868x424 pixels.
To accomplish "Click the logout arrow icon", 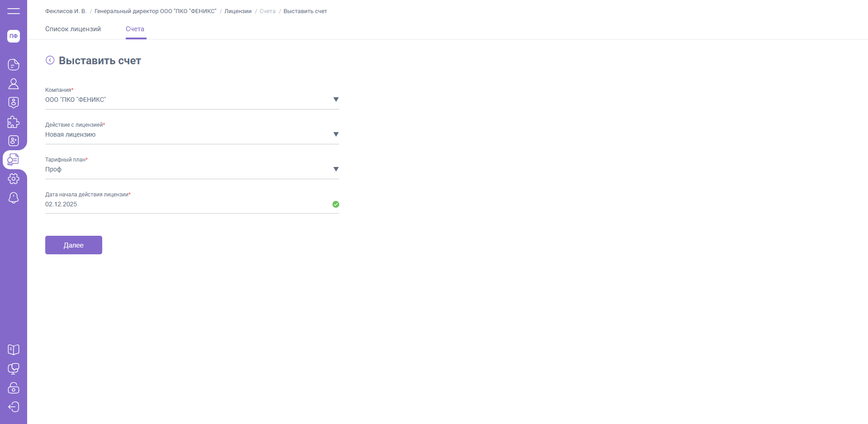I will (x=14, y=407).
